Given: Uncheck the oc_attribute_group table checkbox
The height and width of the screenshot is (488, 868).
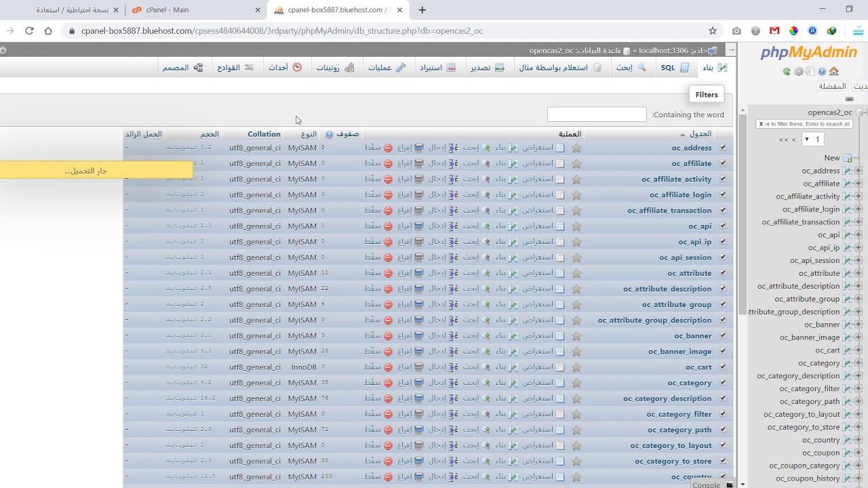Looking at the screenshot, I should coord(723,304).
